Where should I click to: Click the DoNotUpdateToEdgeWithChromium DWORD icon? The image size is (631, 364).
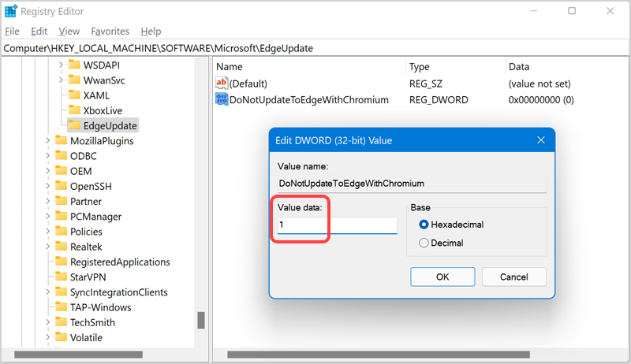(x=222, y=100)
